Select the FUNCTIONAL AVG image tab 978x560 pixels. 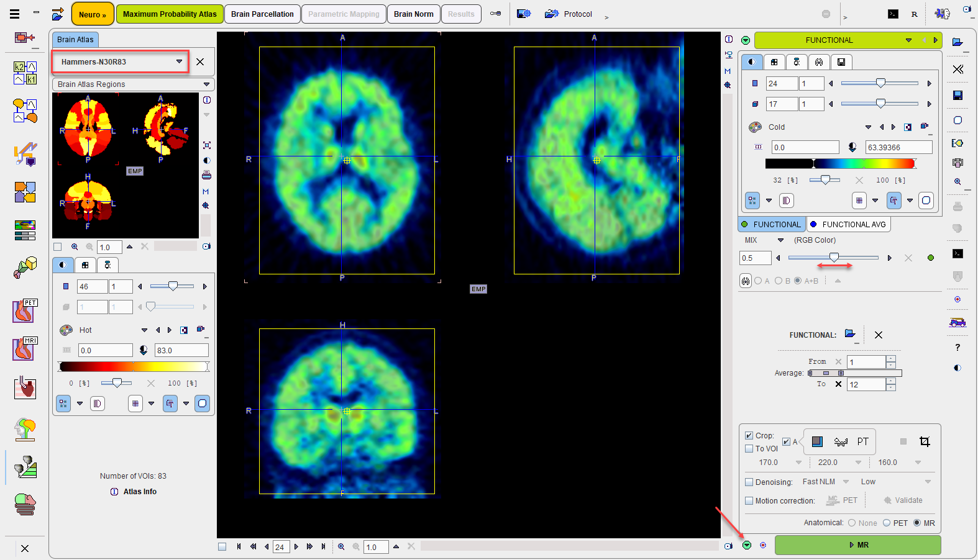coord(848,224)
